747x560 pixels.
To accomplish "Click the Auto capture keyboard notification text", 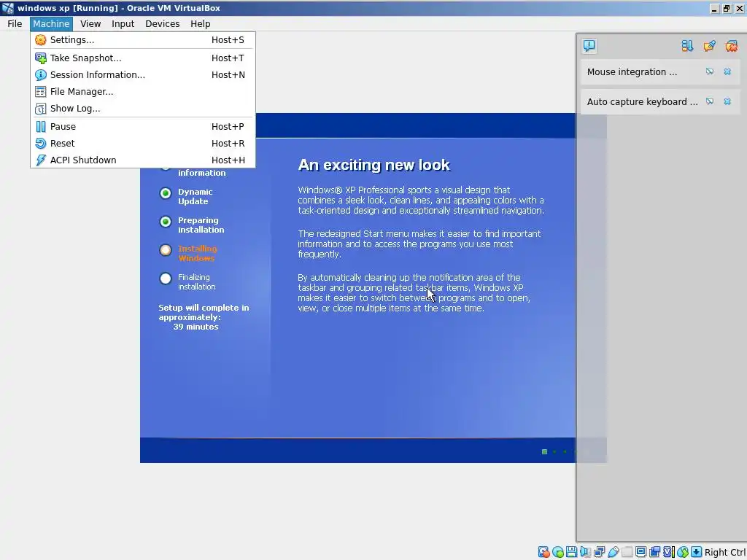I will [x=642, y=101].
